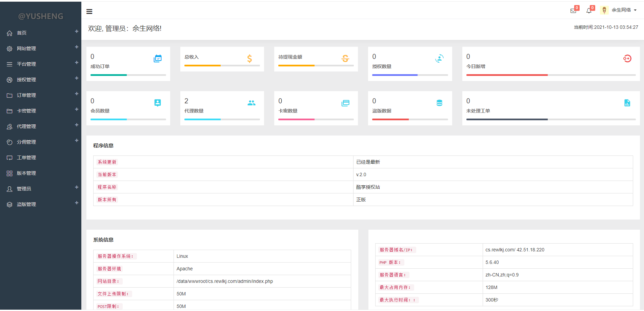Open 版本管理 in the sidebar
Screen dimensions: 644x311
coord(26,173)
